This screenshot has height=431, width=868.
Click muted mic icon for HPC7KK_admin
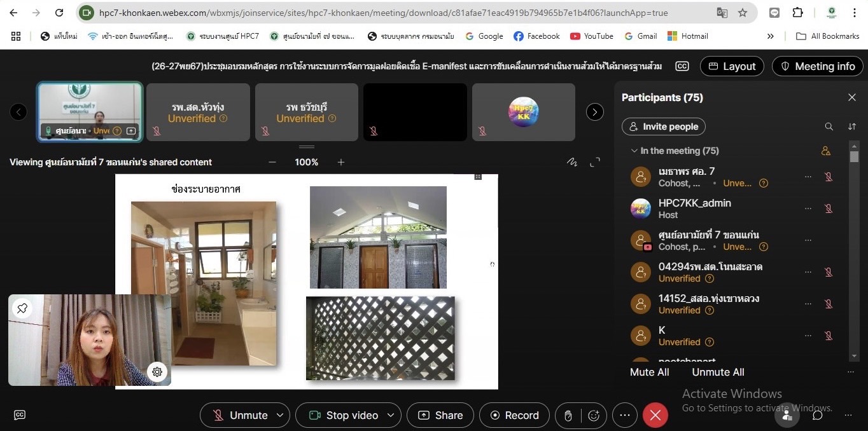(x=829, y=209)
